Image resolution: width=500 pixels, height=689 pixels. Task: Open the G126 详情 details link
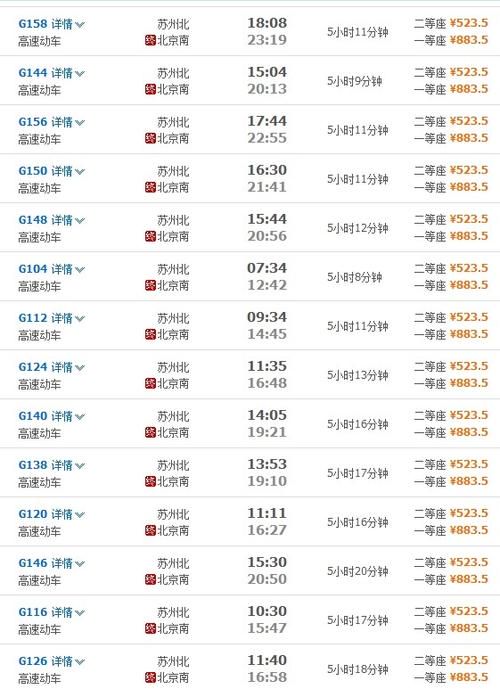point(62,661)
